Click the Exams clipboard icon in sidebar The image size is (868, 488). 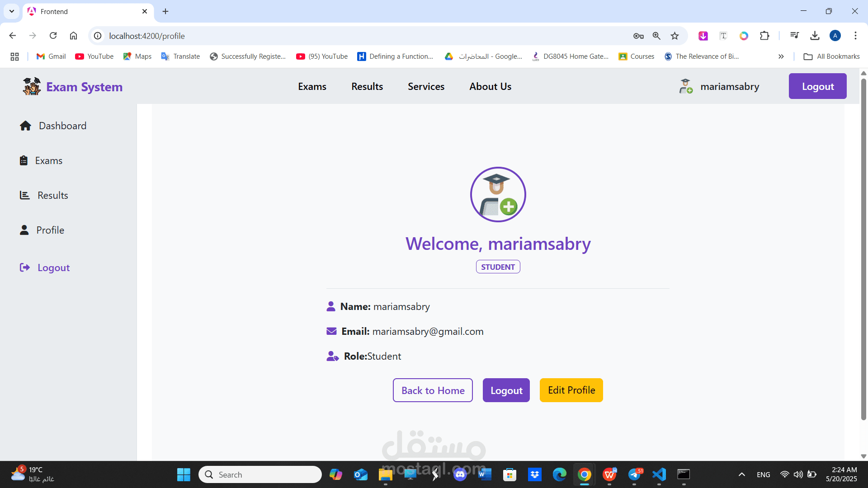click(x=24, y=160)
